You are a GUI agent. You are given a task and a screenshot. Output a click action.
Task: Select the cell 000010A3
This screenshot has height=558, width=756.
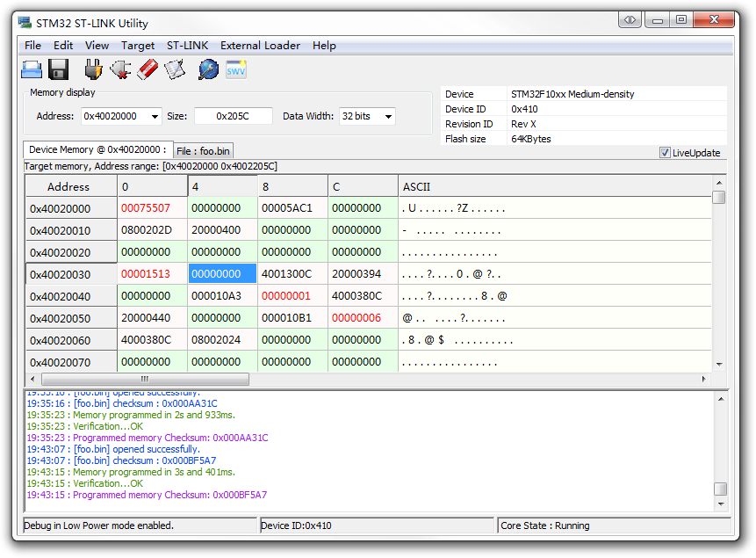[x=223, y=296]
